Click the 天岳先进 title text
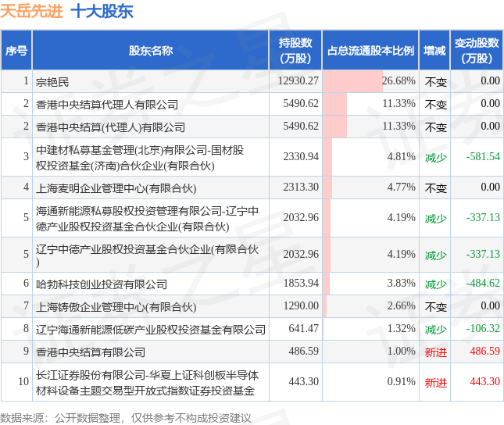Viewport: 504px width, 425px height. click(31, 11)
